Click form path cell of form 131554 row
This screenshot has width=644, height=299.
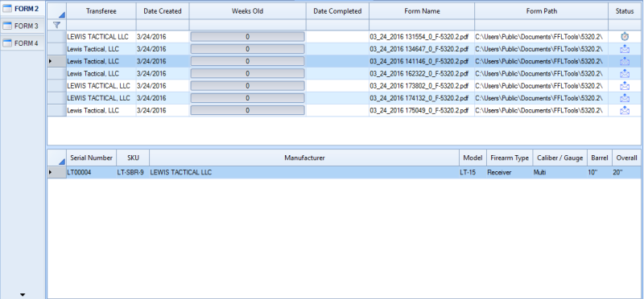pos(541,36)
